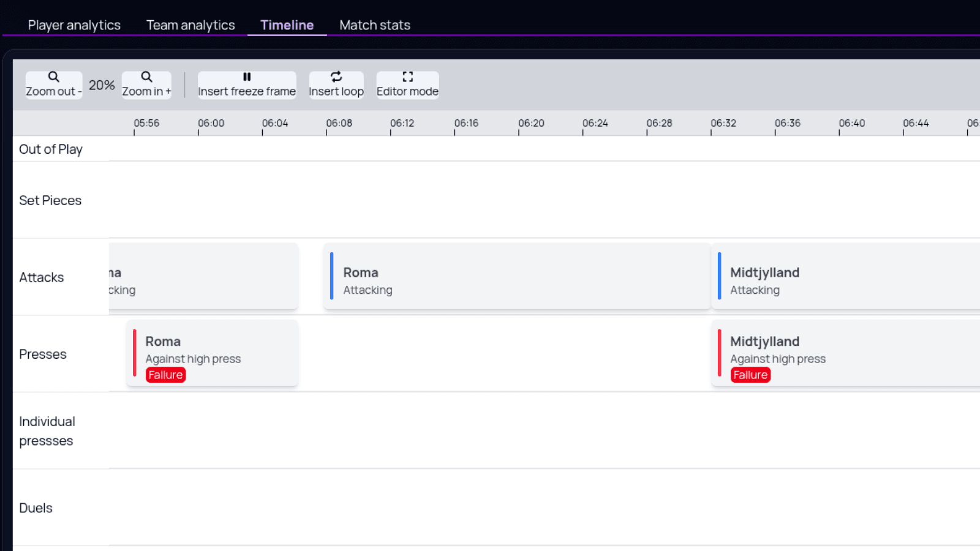The height and width of the screenshot is (551, 980).
Task: Select the Zoom out tool
Action: coord(53,85)
